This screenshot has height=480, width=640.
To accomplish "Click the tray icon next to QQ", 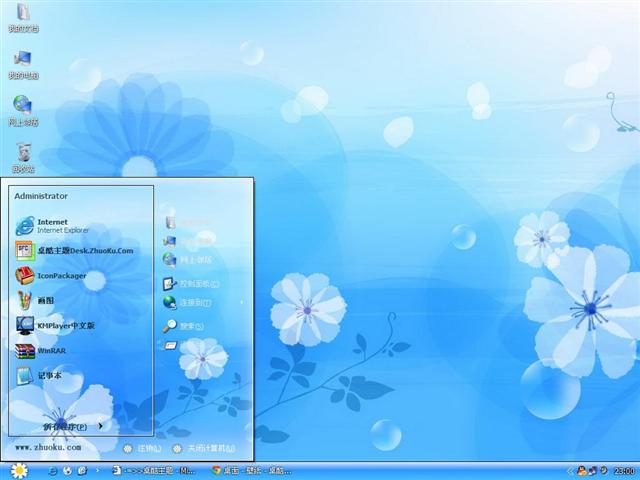I will 592,471.
